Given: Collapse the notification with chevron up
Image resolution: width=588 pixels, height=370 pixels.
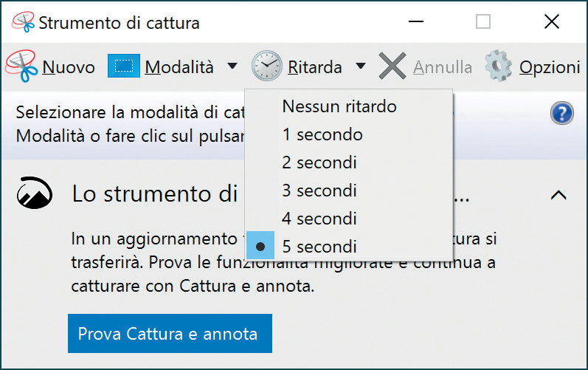Looking at the screenshot, I should point(558,195).
